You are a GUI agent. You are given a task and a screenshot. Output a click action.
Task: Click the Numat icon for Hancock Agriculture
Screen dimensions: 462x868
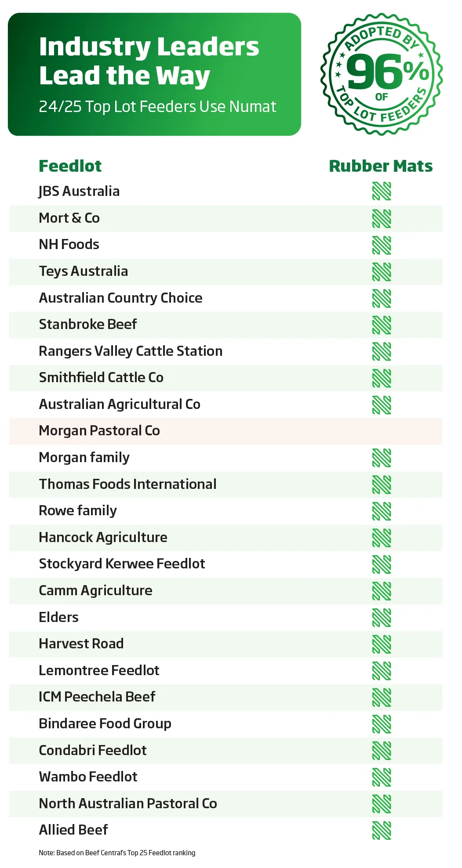click(x=382, y=538)
